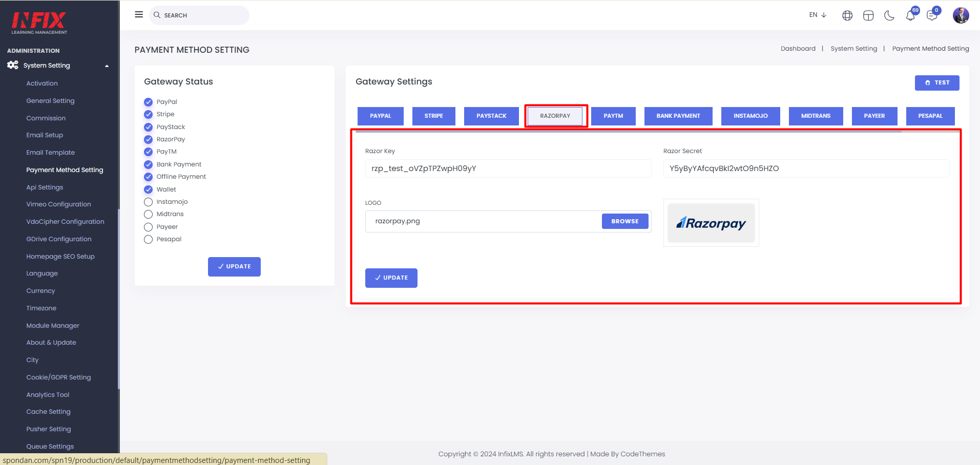
Task: Open the globe website icon
Action: click(847, 16)
